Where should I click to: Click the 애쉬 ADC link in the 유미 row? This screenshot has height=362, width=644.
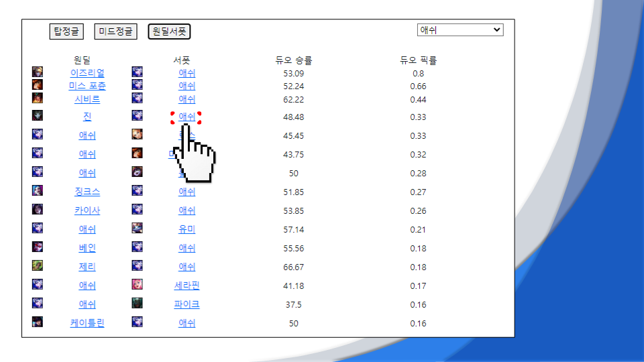tap(87, 229)
